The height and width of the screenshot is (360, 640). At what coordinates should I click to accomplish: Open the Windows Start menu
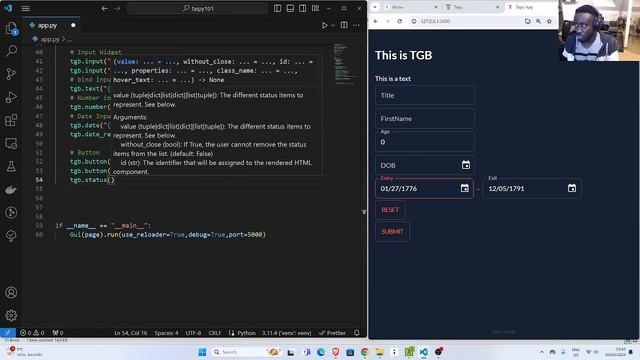point(202,352)
